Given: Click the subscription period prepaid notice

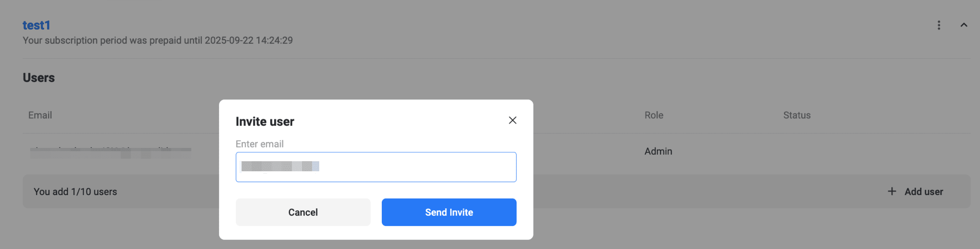Looking at the screenshot, I should pos(157,40).
